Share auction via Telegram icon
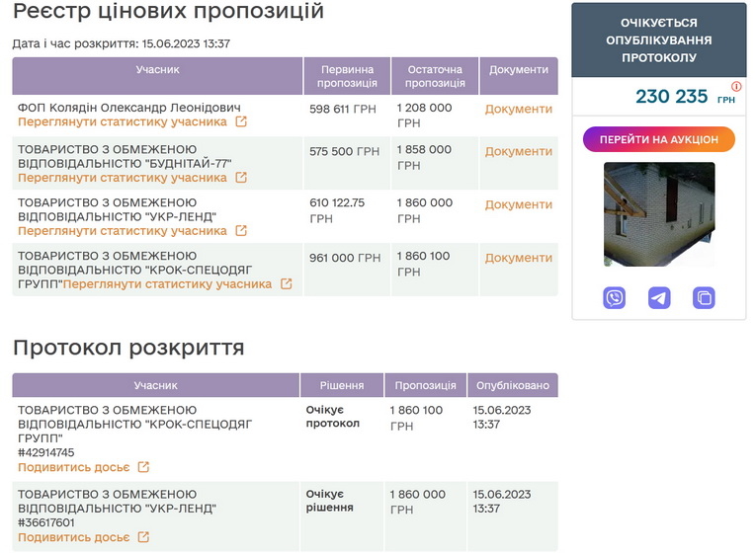The image size is (756, 553). 659,297
